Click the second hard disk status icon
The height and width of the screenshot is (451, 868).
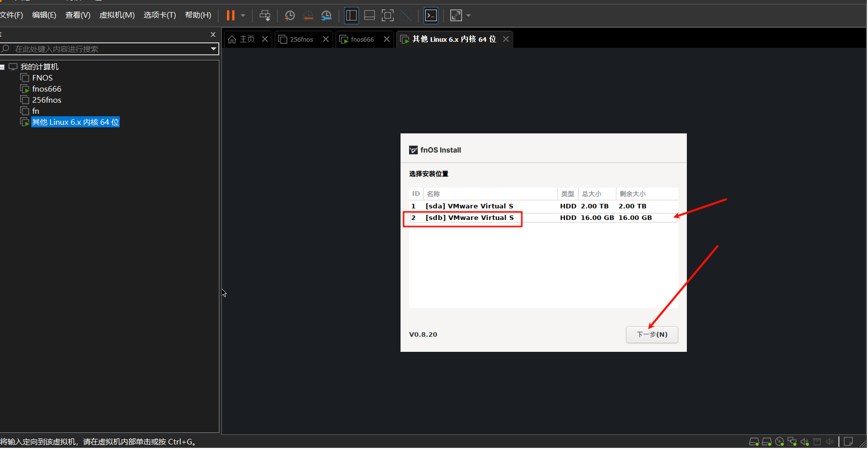[x=766, y=442]
